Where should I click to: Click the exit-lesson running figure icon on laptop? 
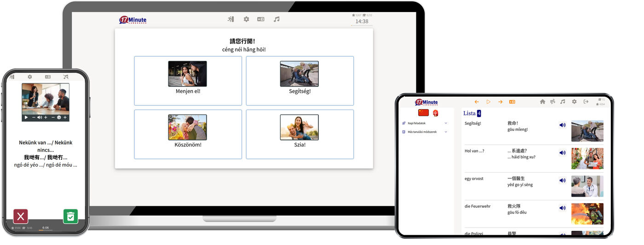click(231, 19)
